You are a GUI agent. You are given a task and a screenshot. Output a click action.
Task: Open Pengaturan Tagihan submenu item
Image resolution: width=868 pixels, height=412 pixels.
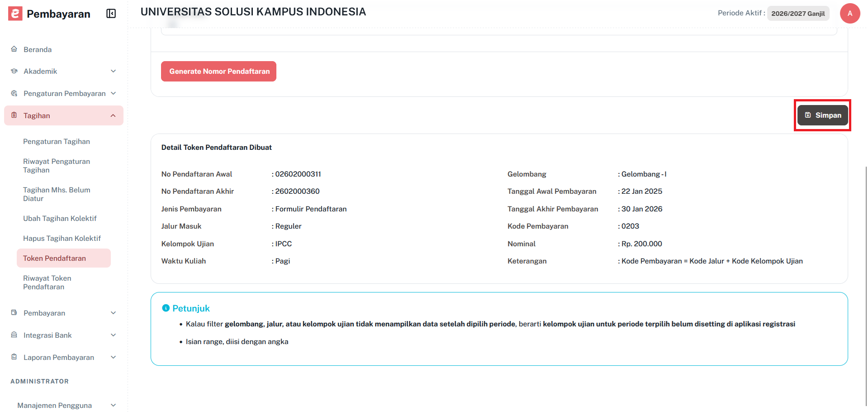tap(57, 141)
